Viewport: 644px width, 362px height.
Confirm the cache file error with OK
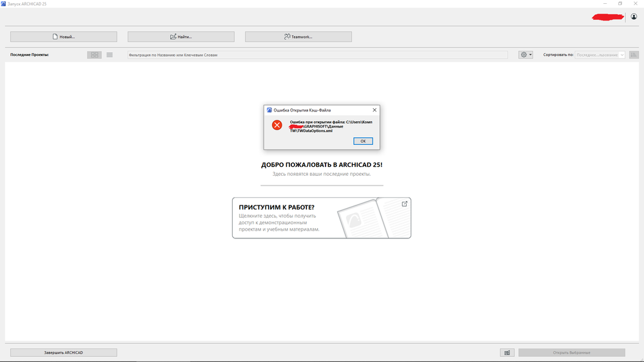363,141
